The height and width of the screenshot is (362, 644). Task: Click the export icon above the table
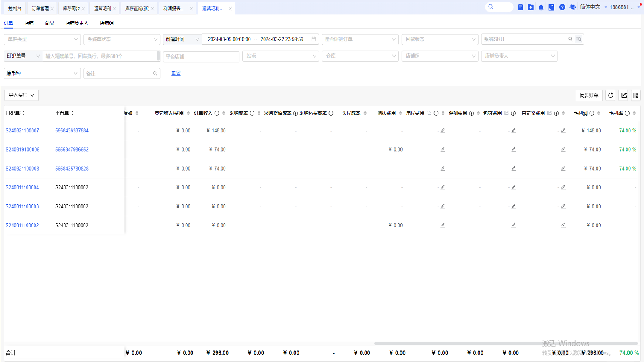[624, 95]
